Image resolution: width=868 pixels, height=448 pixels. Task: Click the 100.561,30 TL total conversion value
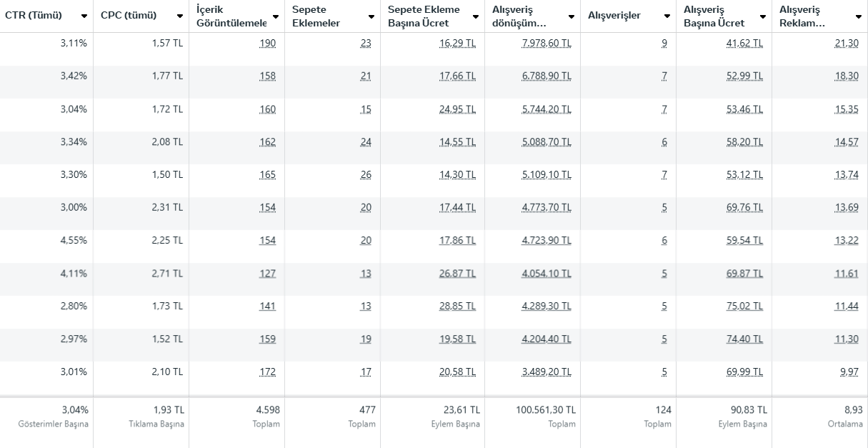(546, 410)
